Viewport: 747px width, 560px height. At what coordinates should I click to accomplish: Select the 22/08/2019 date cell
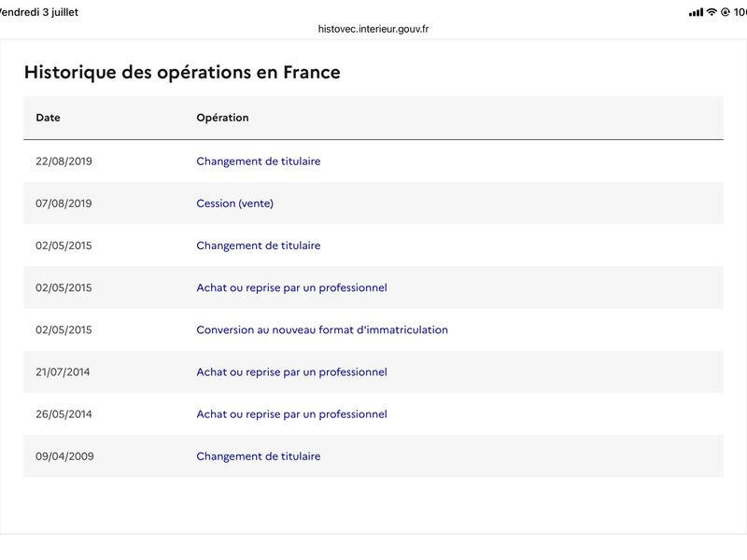pos(63,161)
